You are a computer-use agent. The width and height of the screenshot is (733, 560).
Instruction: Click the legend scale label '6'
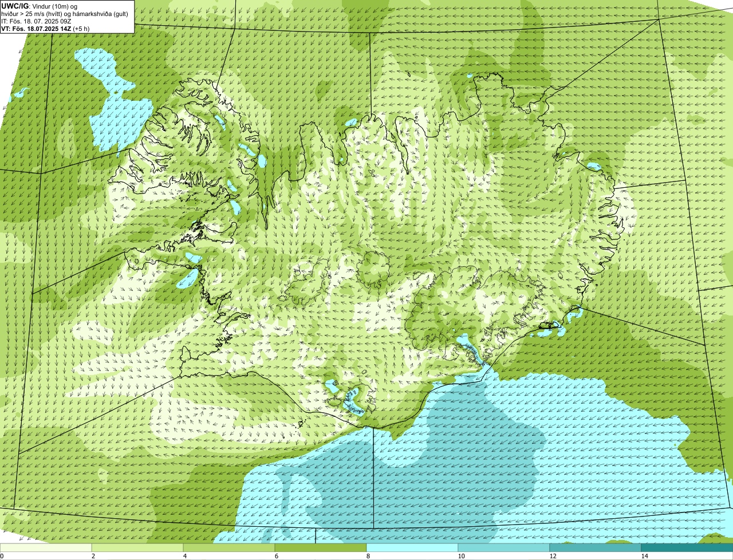click(276, 556)
